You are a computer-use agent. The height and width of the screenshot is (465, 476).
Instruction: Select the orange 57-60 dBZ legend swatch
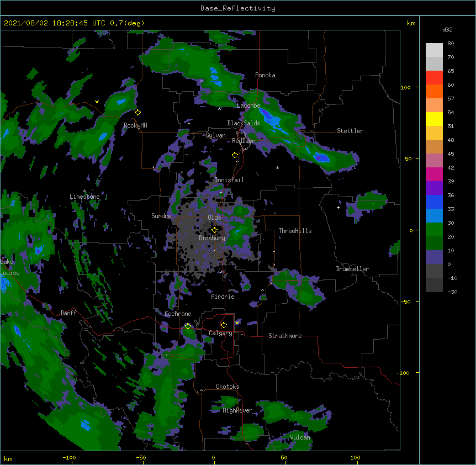tap(434, 92)
